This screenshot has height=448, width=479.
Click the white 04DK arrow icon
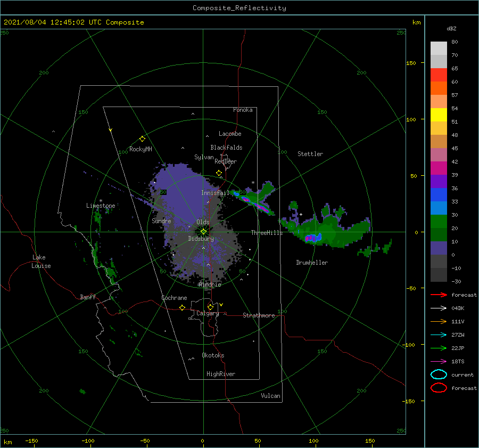(x=439, y=308)
